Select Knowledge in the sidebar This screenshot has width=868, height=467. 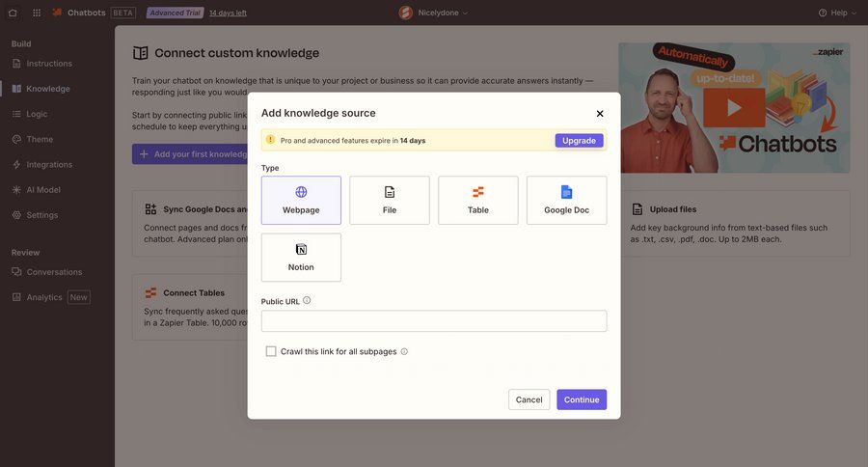(x=48, y=89)
